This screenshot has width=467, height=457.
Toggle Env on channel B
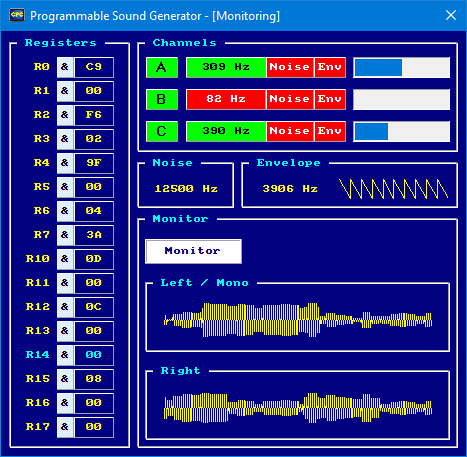coord(330,99)
